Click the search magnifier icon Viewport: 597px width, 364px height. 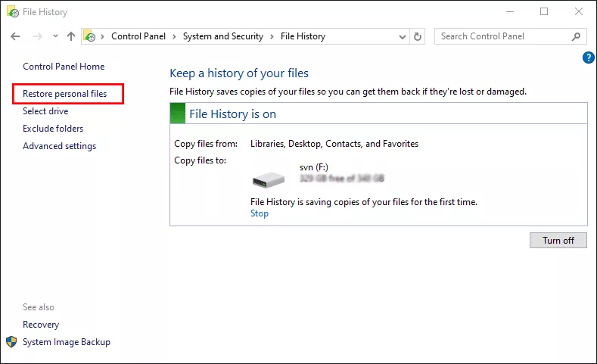coord(576,36)
